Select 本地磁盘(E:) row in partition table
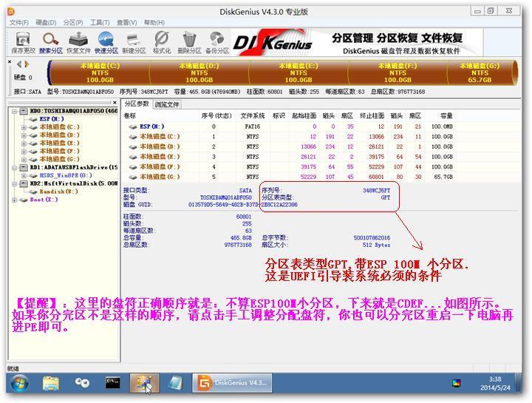Image resolution: width=532 pixels, height=403 pixels. click(287, 157)
